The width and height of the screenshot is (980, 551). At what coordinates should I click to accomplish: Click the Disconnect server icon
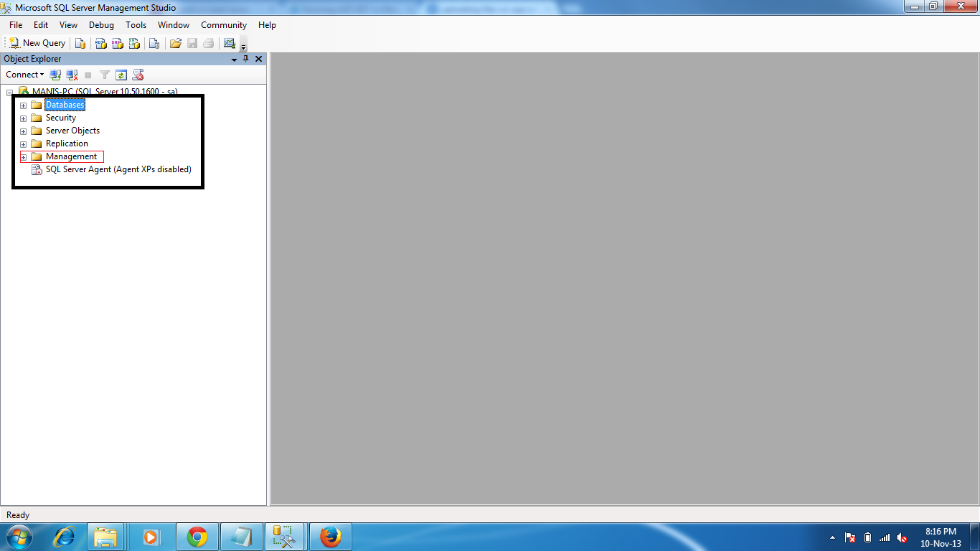(x=72, y=75)
